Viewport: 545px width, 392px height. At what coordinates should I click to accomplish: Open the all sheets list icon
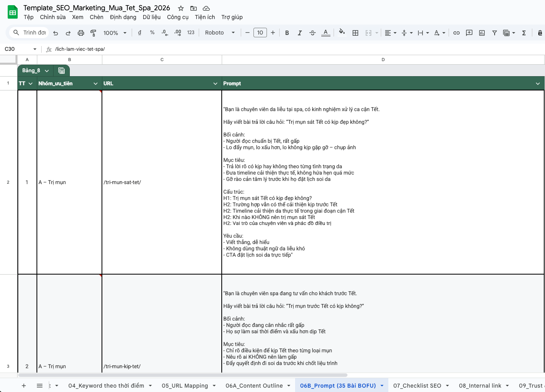[40, 386]
